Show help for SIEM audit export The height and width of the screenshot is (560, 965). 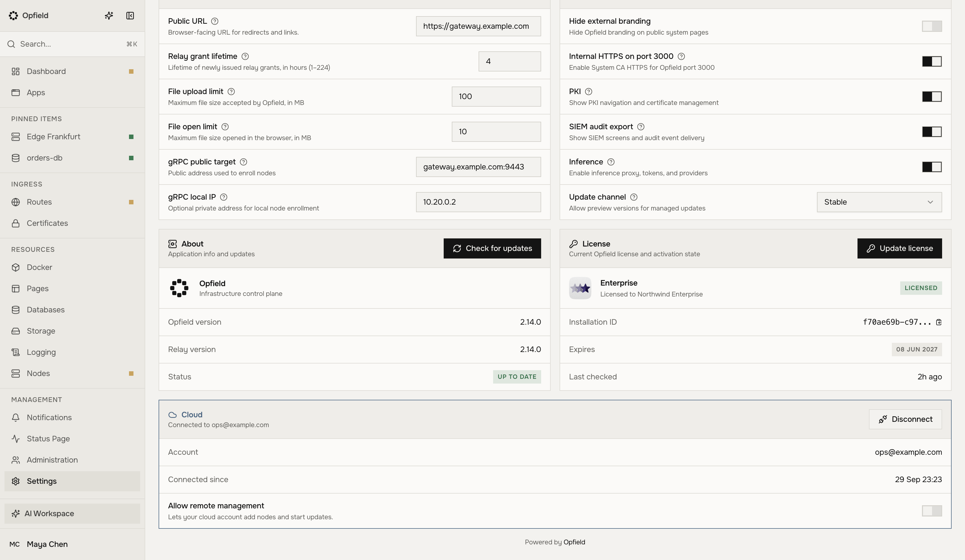[x=641, y=127]
